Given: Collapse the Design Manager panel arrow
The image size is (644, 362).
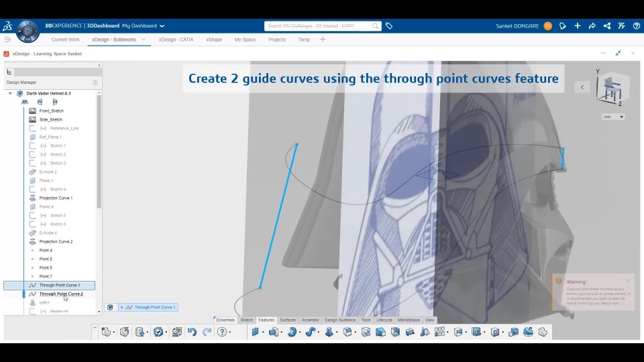Looking at the screenshot, I should (x=99, y=65).
